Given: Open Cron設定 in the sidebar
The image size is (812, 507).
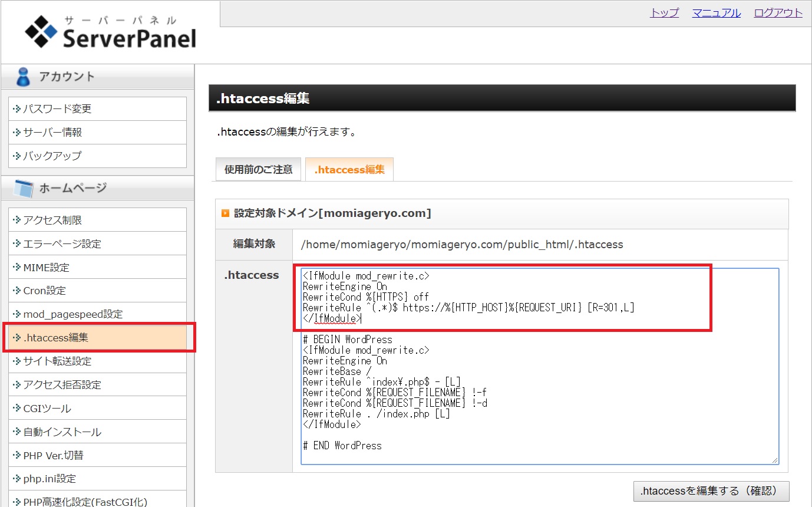Looking at the screenshot, I should (98, 291).
